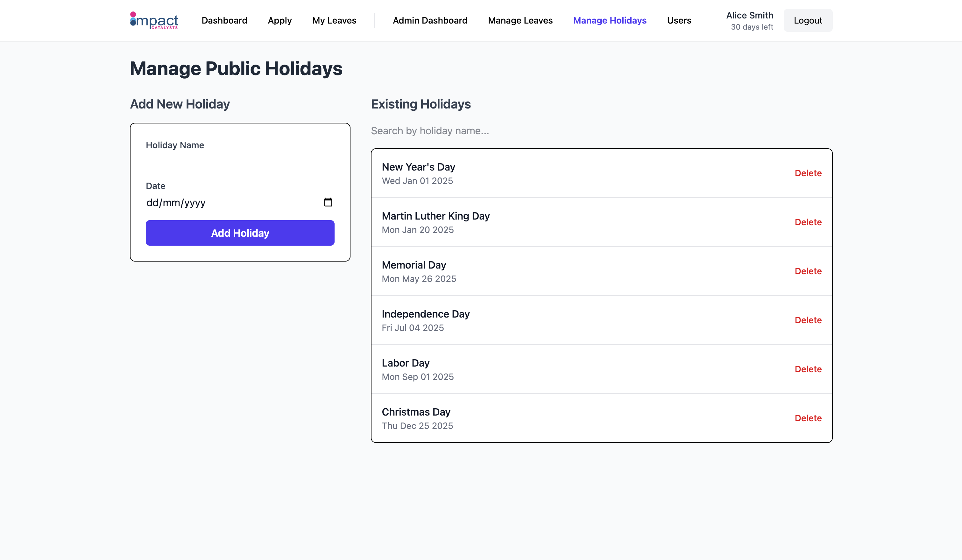Open the Dashboard nav item
Image resolution: width=962 pixels, height=560 pixels.
pyautogui.click(x=224, y=21)
